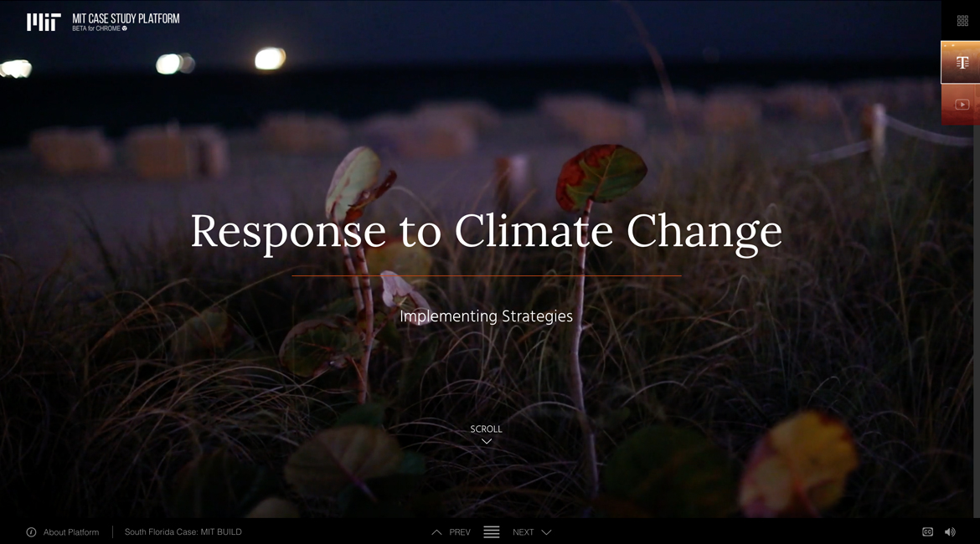Open South Florida Case: MIT BUILD link

(183, 532)
